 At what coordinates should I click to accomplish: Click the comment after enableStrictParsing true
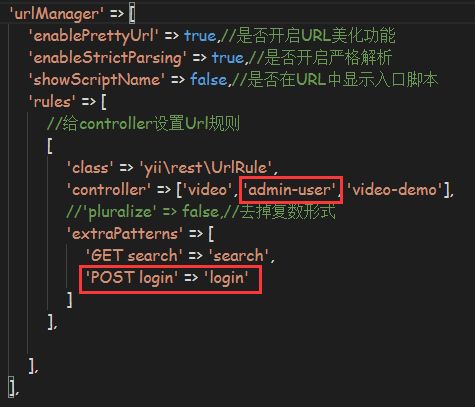click(x=320, y=58)
